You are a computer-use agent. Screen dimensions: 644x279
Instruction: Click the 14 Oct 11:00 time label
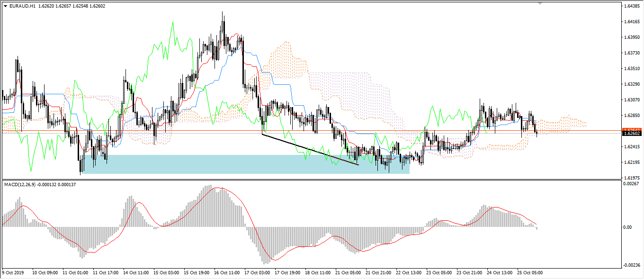[136, 273]
